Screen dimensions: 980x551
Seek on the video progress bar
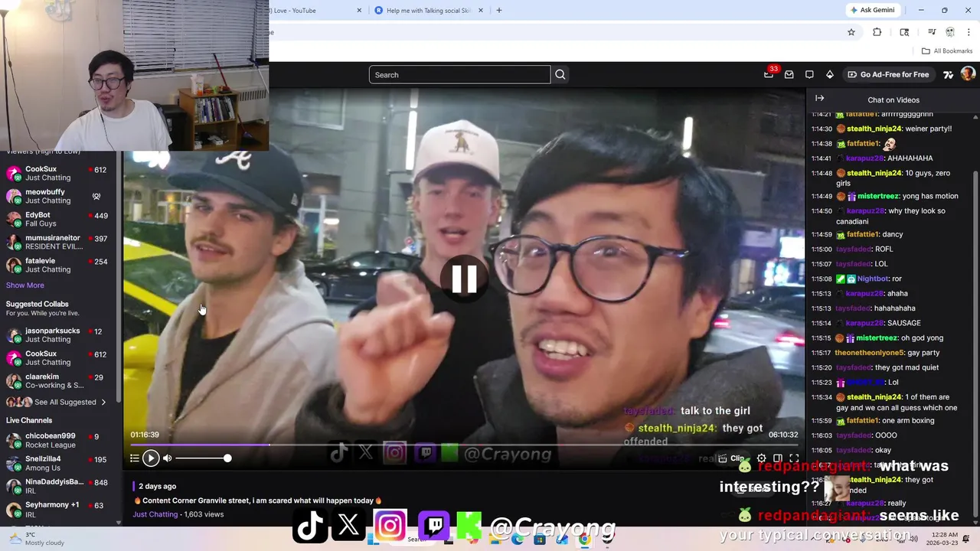point(464,444)
